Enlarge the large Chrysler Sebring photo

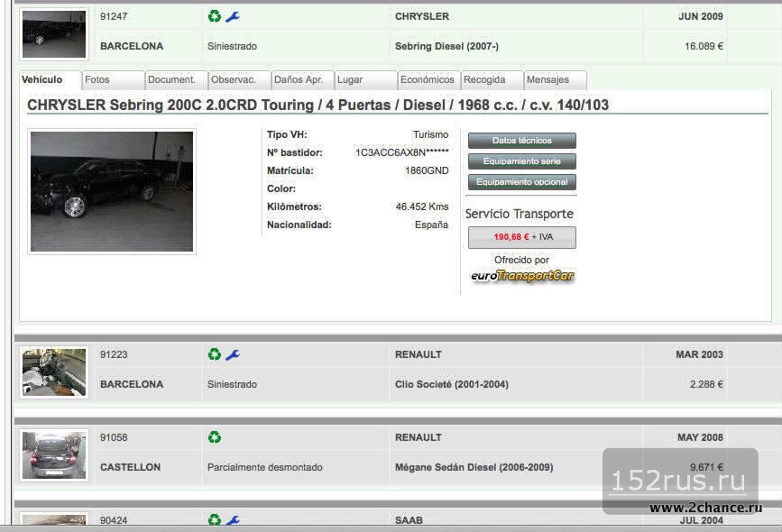112,191
